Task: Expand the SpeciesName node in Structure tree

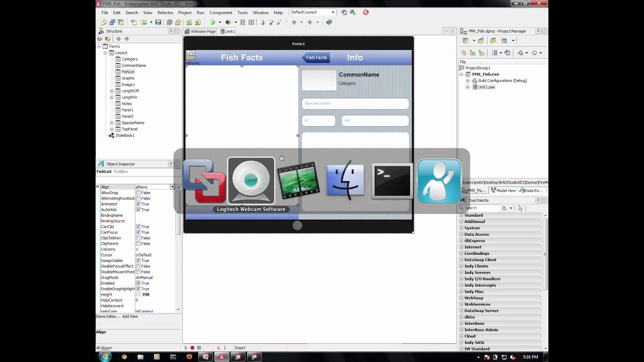Action: [112, 123]
